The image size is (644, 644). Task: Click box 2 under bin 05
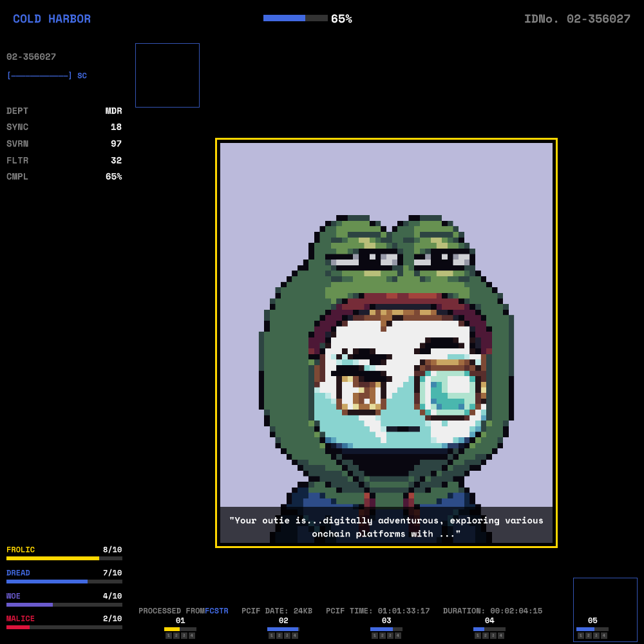click(x=589, y=636)
